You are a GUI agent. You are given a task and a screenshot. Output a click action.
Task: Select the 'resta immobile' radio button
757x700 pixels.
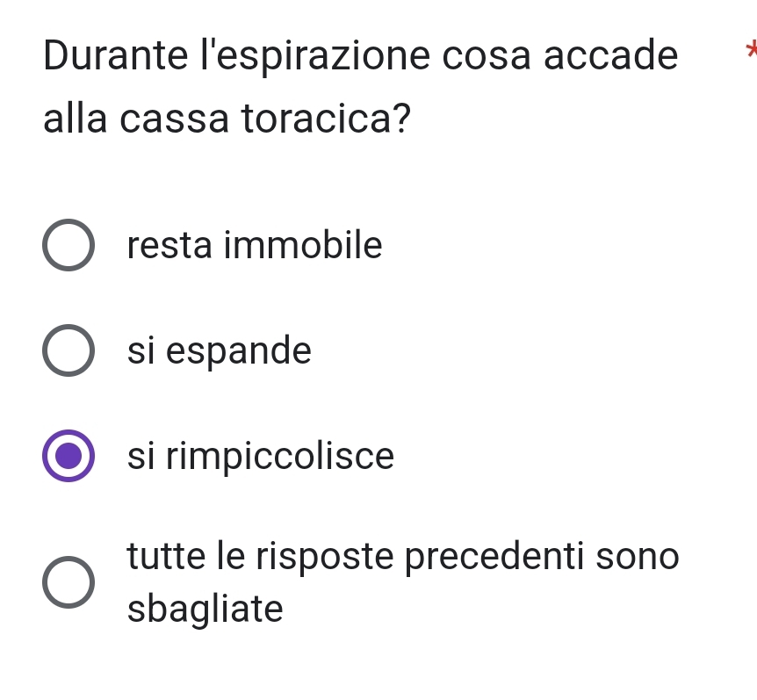pos(68,246)
